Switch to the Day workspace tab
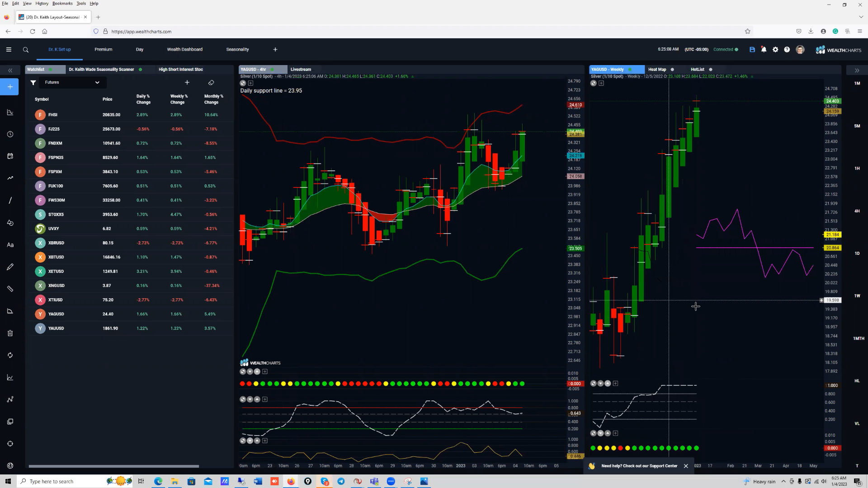Viewport: 868px width, 488px height. [140, 50]
